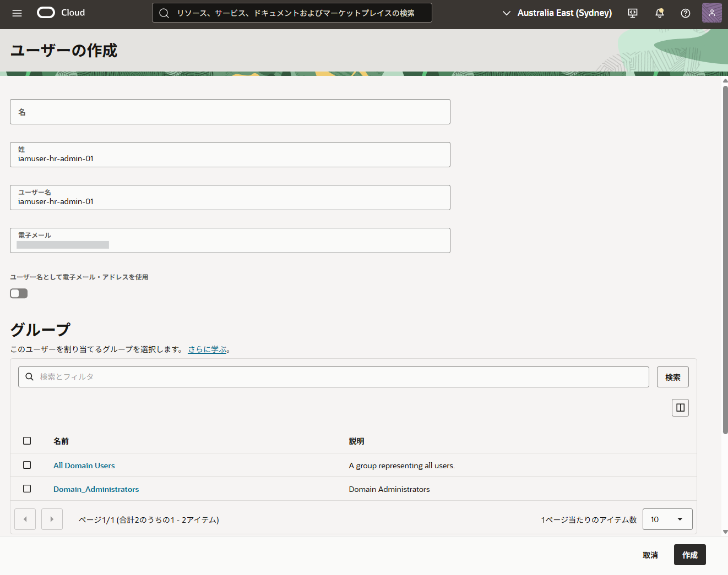Viewport: 728px width, 575px height.
Task: Click the column settings icon above the group table
Action: point(680,407)
